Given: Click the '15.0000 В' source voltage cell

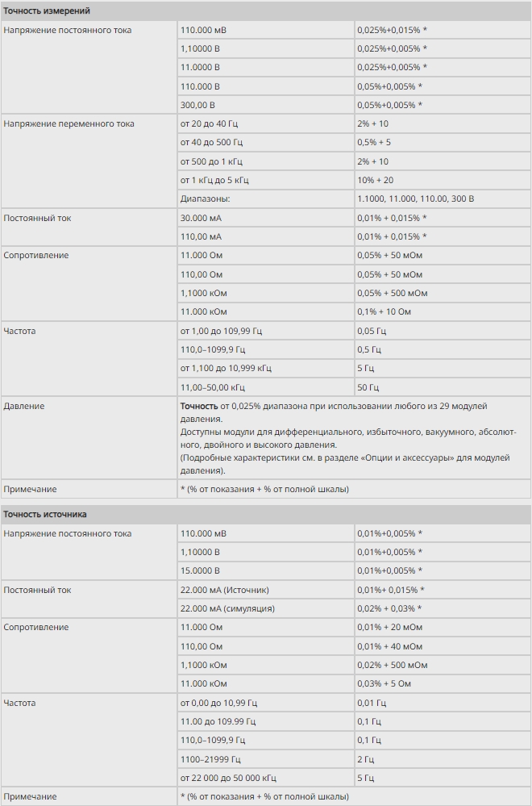Looking at the screenshot, I should pyautogui.click(x=201, y=570).
